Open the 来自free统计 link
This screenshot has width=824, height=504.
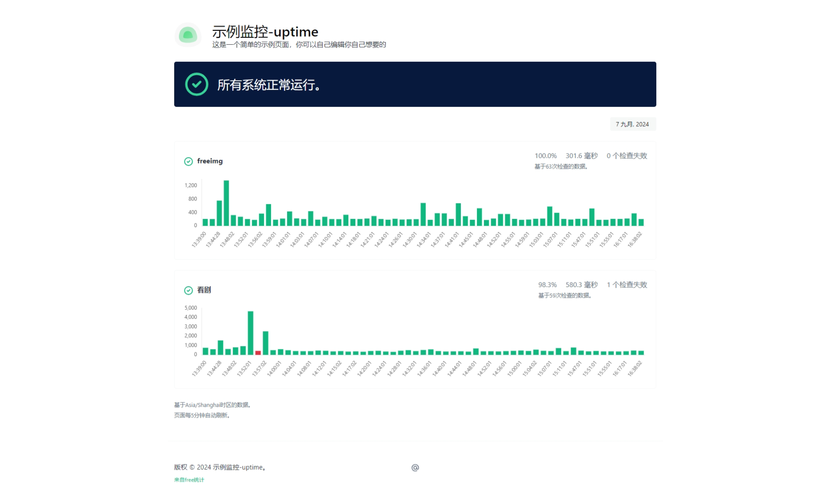(x=189, y=480)
